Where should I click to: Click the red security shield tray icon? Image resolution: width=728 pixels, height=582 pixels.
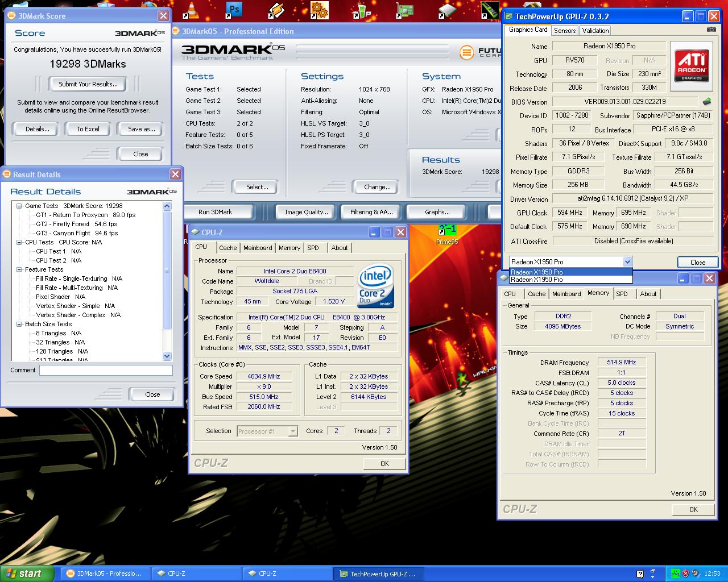pos(685,573)
